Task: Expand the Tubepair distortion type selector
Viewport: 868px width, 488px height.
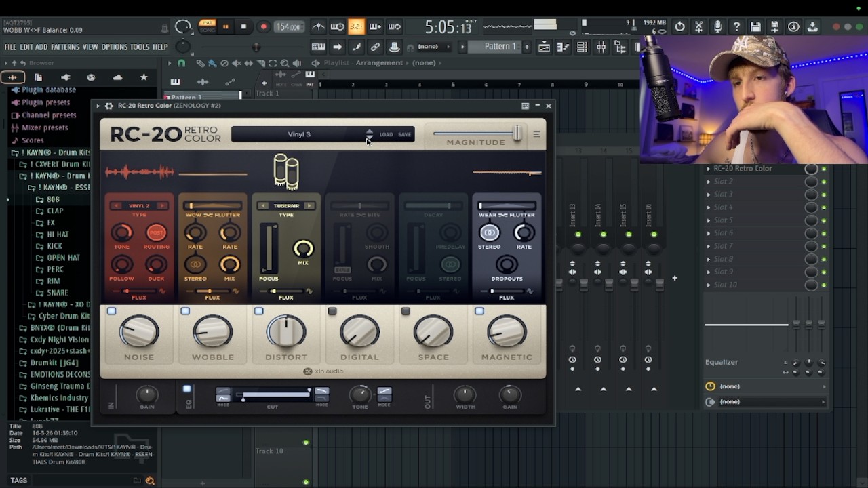Action: coord(286,205)
